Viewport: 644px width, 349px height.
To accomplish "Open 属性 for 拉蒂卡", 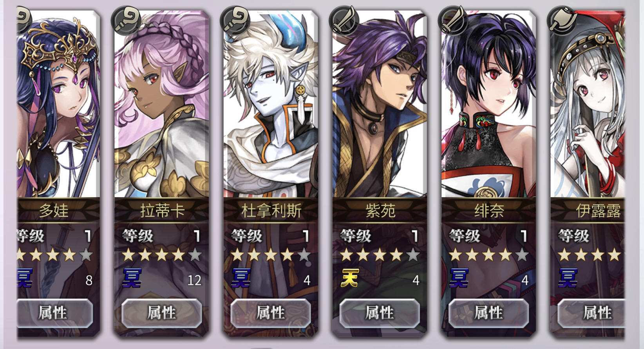I will (162, 313).
